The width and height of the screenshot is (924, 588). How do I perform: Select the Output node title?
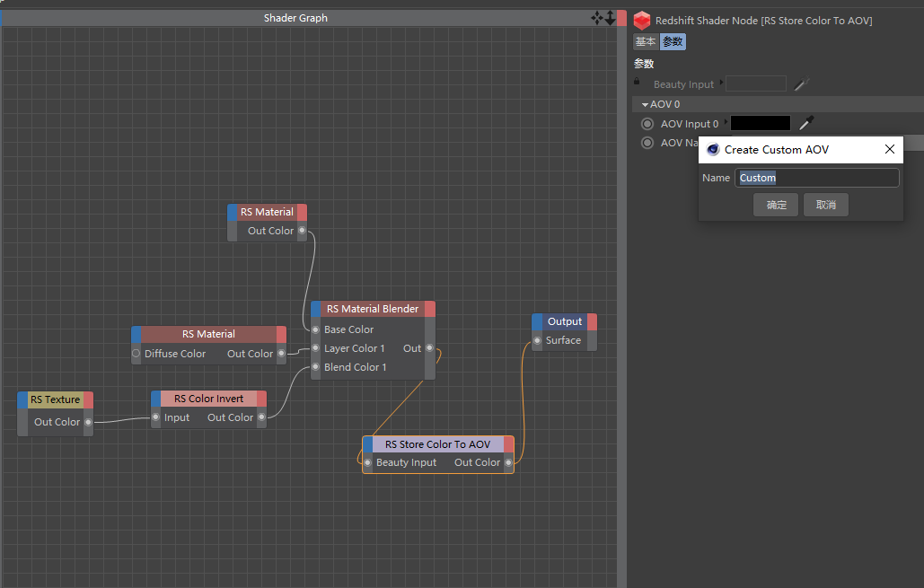click(565, 321)
